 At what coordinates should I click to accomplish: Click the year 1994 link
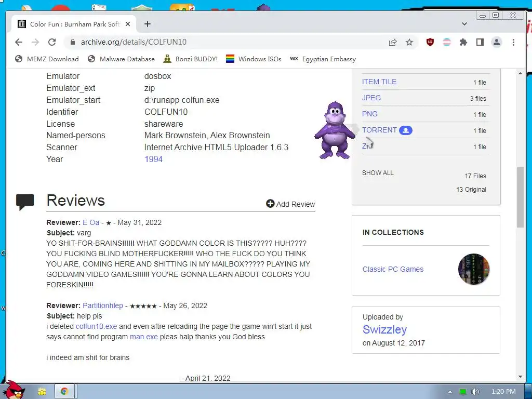(x=153, y=159)
